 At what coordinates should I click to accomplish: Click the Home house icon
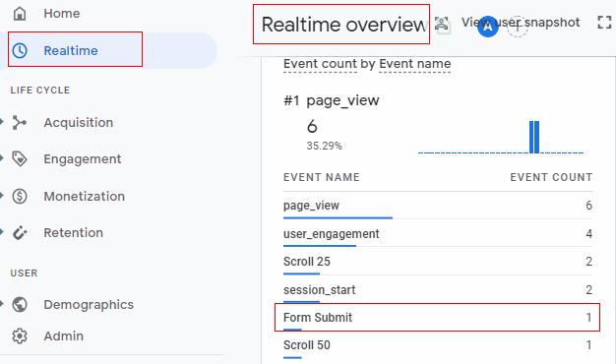(x=20, y=14)
